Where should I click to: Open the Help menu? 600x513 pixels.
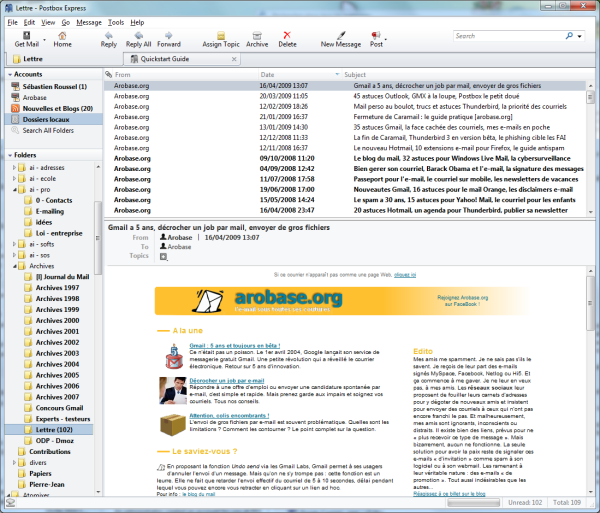click(x=137, y=22)
